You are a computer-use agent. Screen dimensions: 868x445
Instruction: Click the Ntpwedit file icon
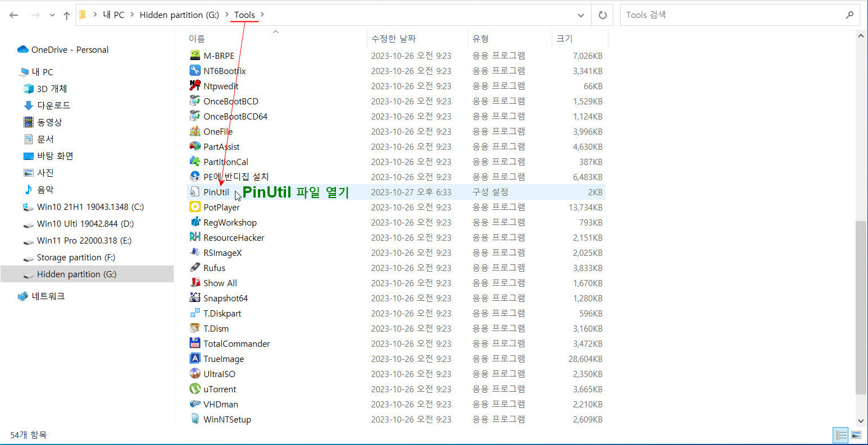[x=195, y=86]
